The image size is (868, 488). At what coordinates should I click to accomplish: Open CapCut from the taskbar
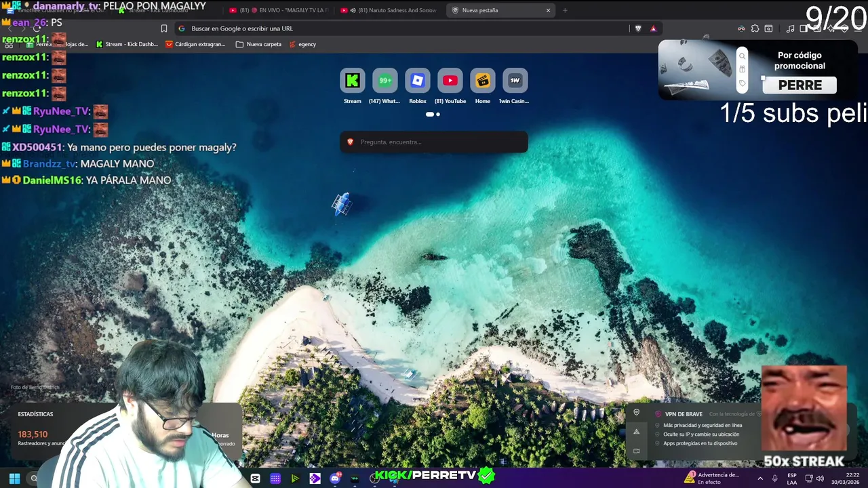[x=255, y=479]
